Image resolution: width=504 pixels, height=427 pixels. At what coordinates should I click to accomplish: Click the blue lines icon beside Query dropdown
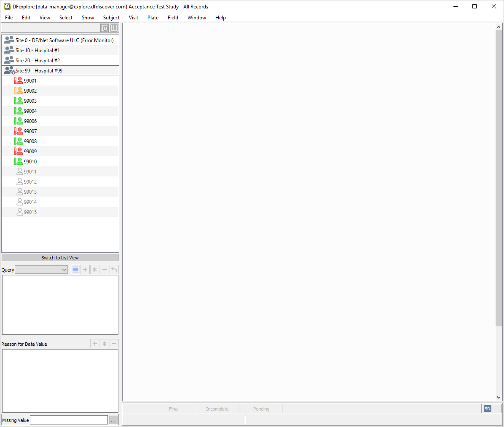coord(75,270)
